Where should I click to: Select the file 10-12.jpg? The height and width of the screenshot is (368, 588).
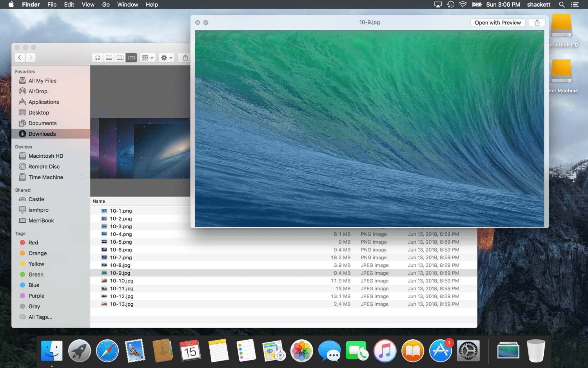click(122, 297)
